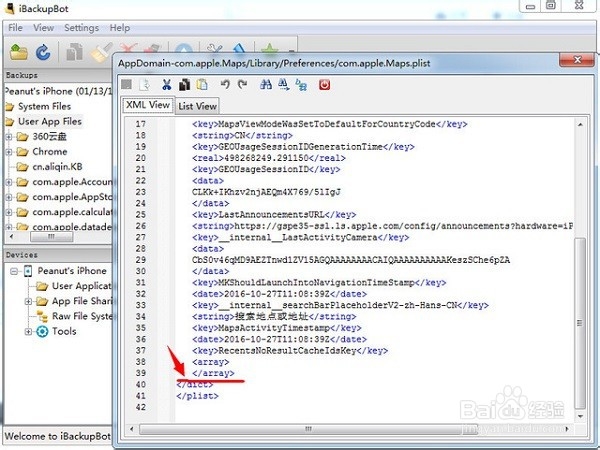Click Find Next binoculars-with-arrow icon
This screenshot has height=450, width=600.
pos(284,85)
